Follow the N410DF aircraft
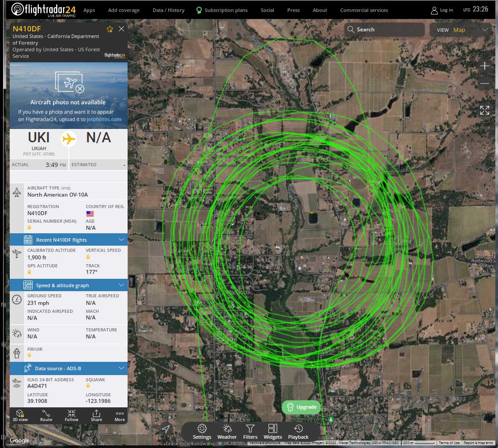The height and width of the screenshot is (448, 498). (x=72, y=415)
